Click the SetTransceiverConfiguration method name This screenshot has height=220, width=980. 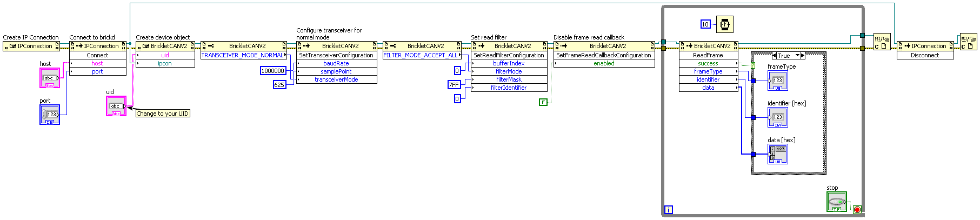point(336,55)
